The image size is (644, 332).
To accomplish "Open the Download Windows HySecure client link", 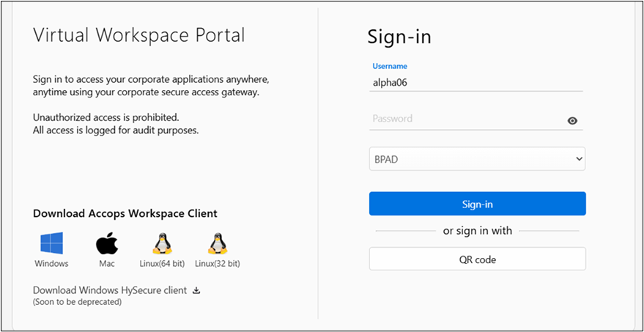I will coord(110,290).
